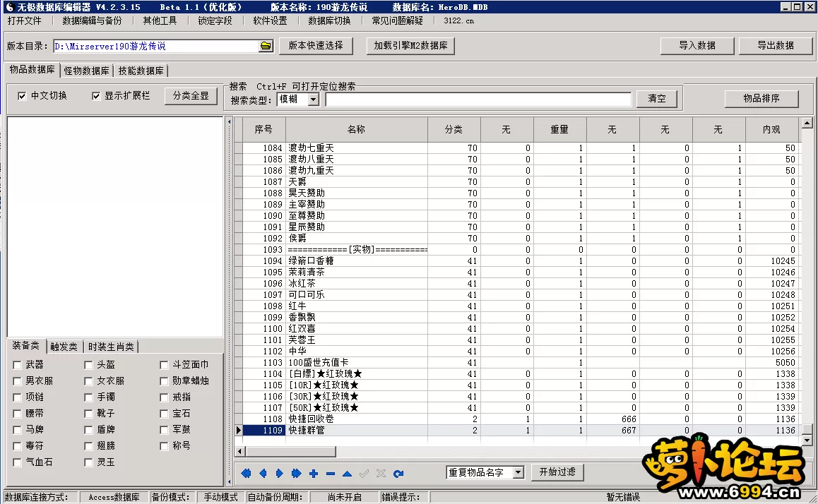Open 打开文件 menu

24,21
